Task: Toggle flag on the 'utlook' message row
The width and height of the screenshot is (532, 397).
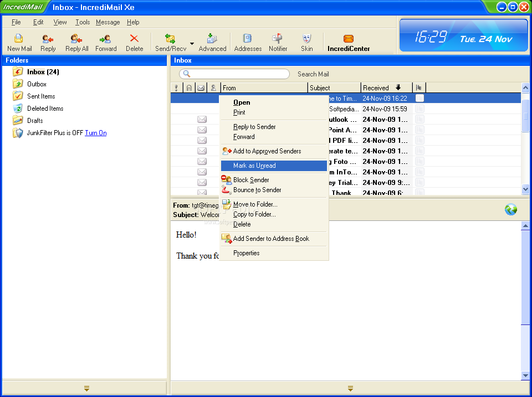Action: [x=420, y=120]
